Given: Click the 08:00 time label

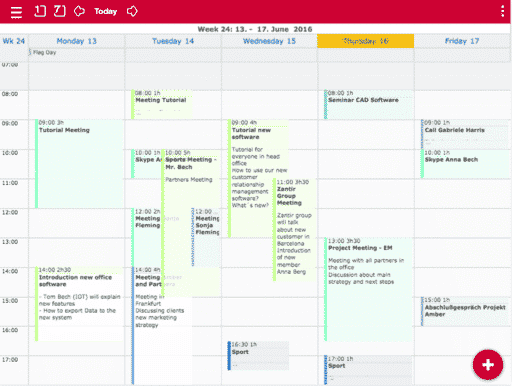Looking at the screenshot, I should pos(10,94).
